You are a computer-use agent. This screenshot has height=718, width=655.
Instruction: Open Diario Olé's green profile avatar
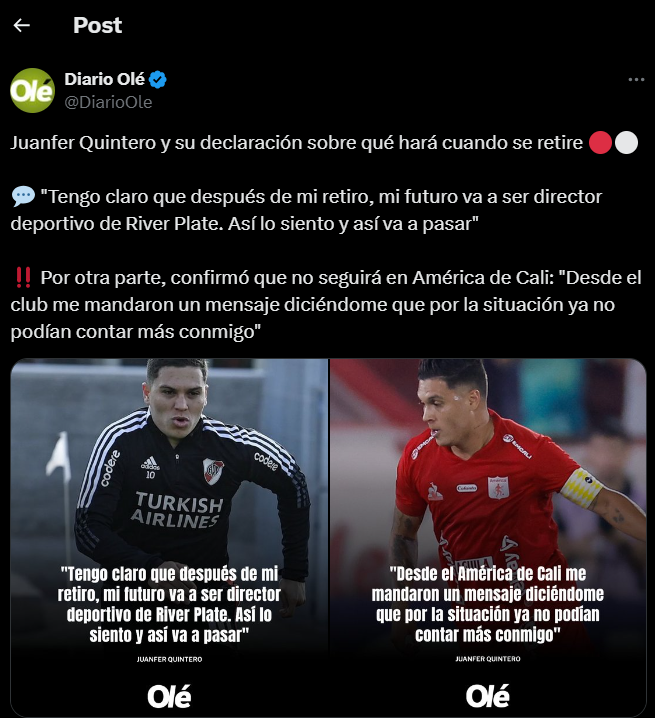pyautogui.click(x=33, y=90)
